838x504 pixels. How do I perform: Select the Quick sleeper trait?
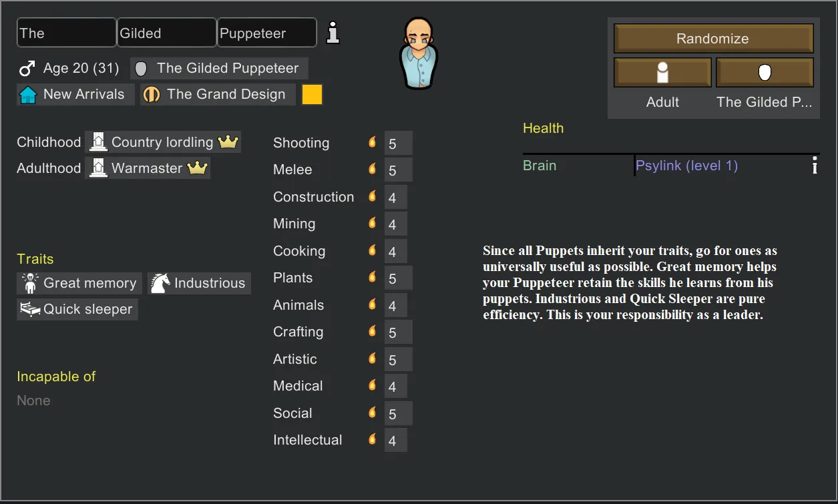point(77,310)
